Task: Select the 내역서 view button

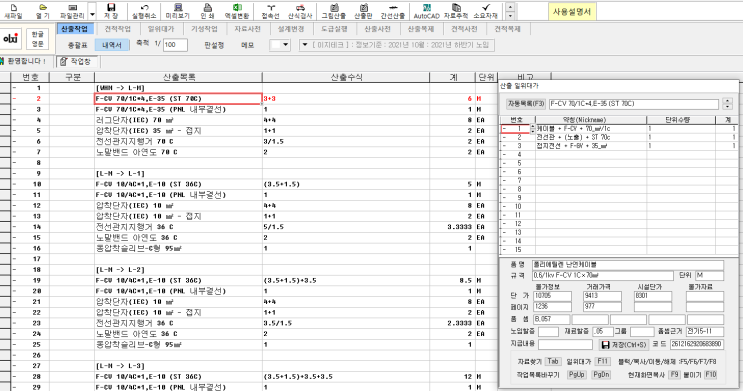Action: coord(112,45)
